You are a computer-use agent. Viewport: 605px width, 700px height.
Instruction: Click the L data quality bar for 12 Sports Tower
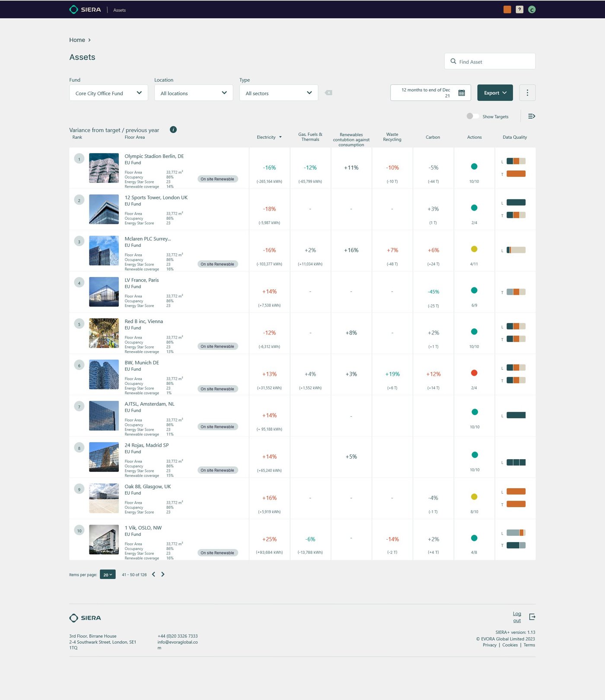pyautogui.click(x=516, y=202)
